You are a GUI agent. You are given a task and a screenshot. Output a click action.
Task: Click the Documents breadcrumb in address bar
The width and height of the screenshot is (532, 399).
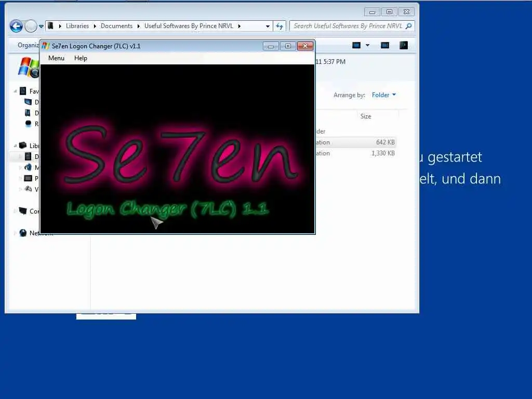coord(116,26)
